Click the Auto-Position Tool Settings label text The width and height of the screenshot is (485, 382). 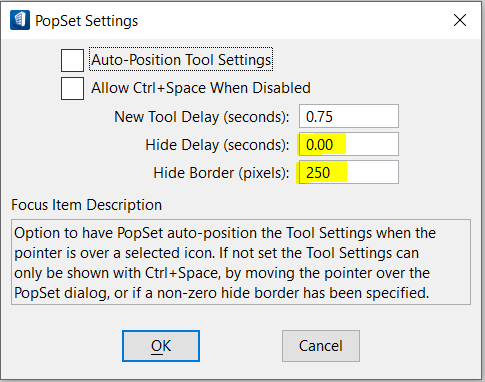pyautogui.click(x=181, y=60)
